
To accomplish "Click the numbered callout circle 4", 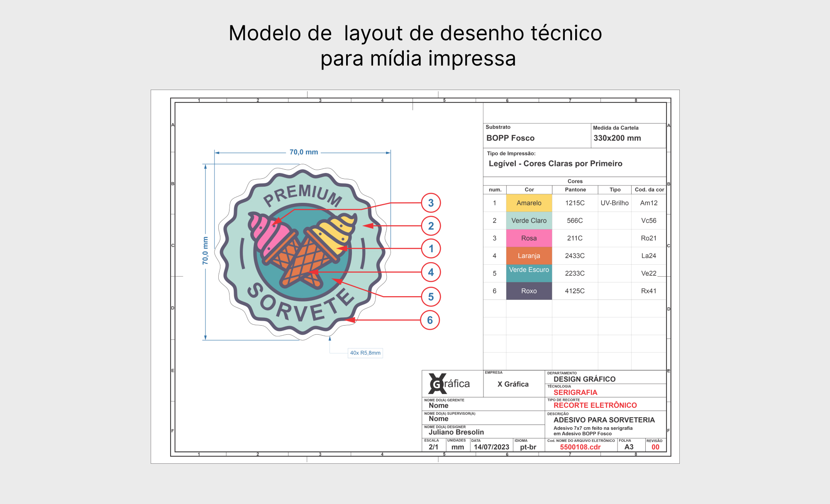I will pyautogui.click(x=431, y=272).
